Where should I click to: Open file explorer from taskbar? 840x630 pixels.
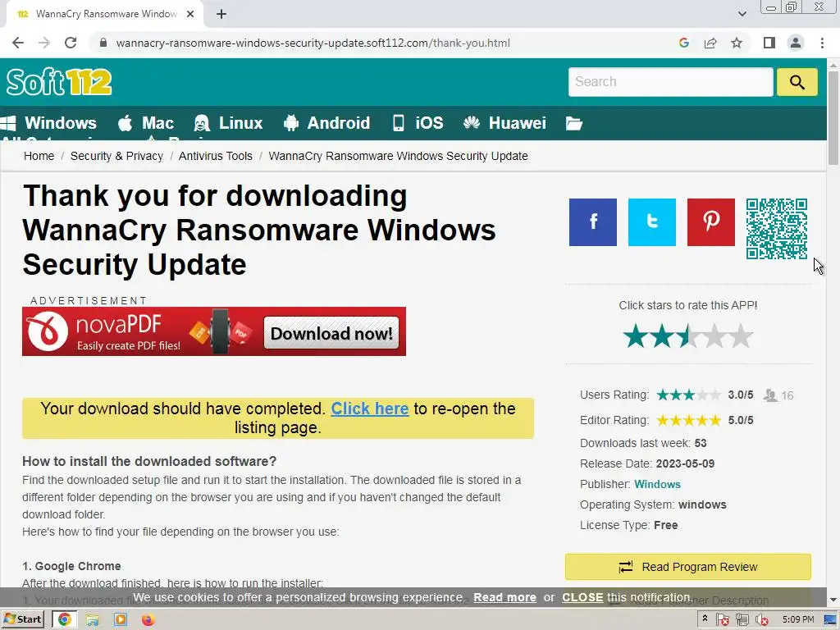(93, 620)
